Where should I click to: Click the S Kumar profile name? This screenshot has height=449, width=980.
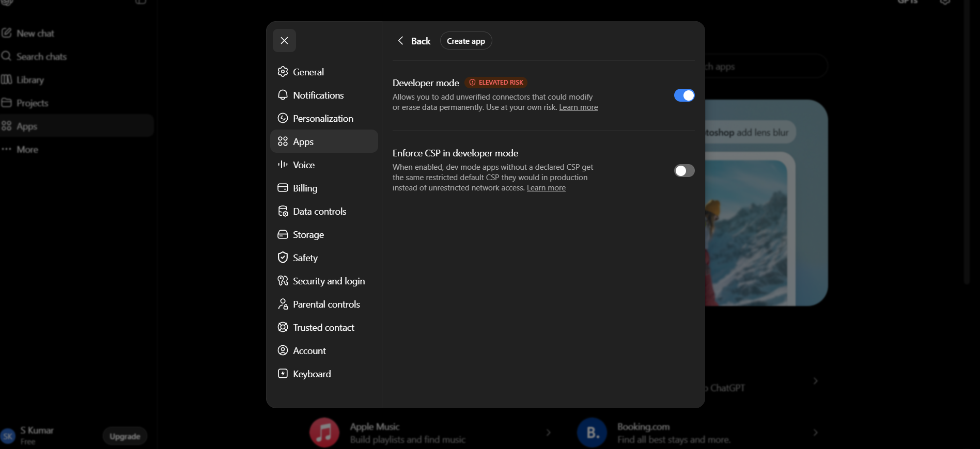tap(37, 430)
